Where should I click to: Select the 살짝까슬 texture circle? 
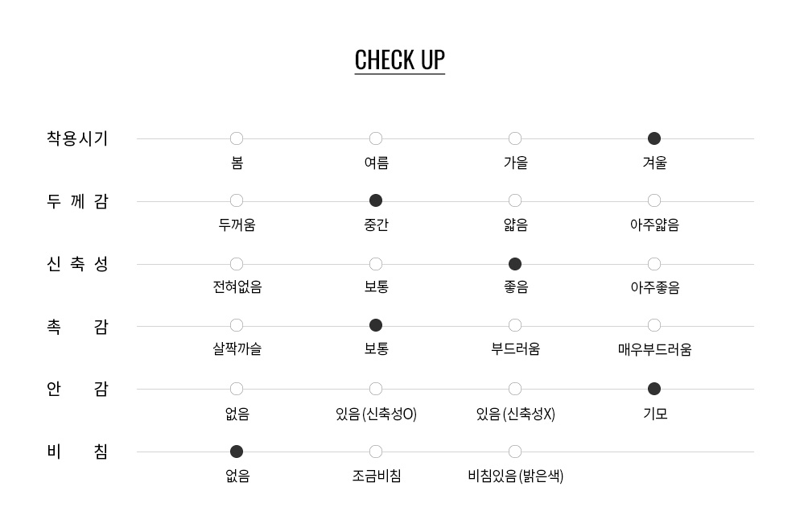(237, 325)
